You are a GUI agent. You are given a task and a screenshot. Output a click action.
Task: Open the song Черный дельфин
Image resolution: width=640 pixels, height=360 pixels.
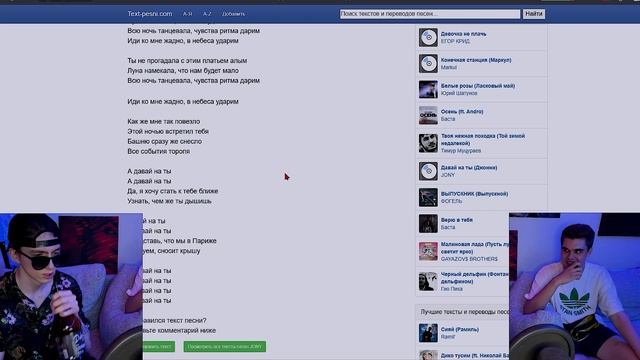475,278
